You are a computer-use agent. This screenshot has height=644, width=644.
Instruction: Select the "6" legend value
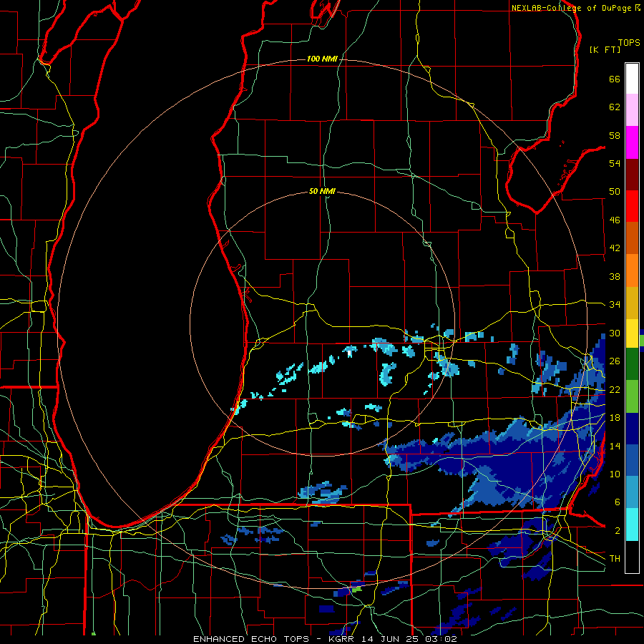coord(617,502)
